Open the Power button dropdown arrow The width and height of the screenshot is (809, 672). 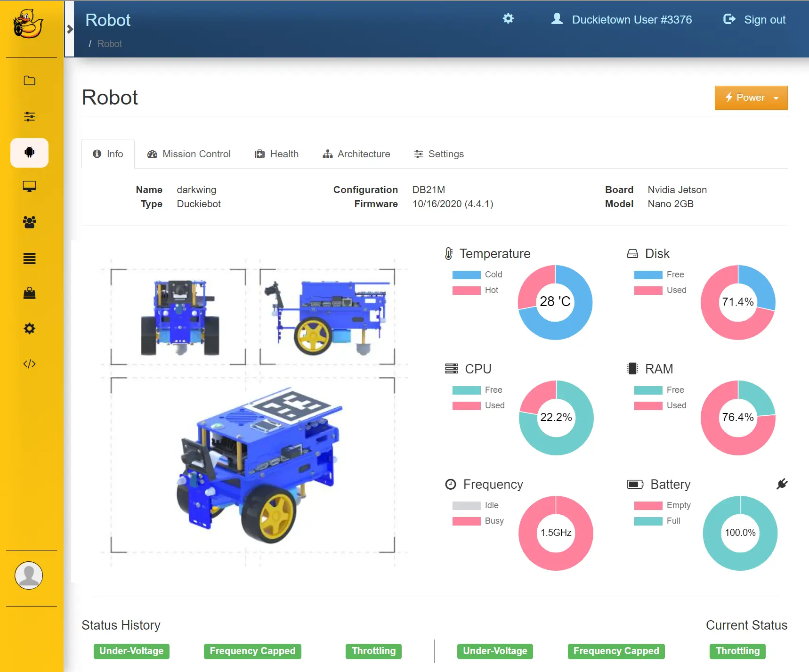point(777,97)
